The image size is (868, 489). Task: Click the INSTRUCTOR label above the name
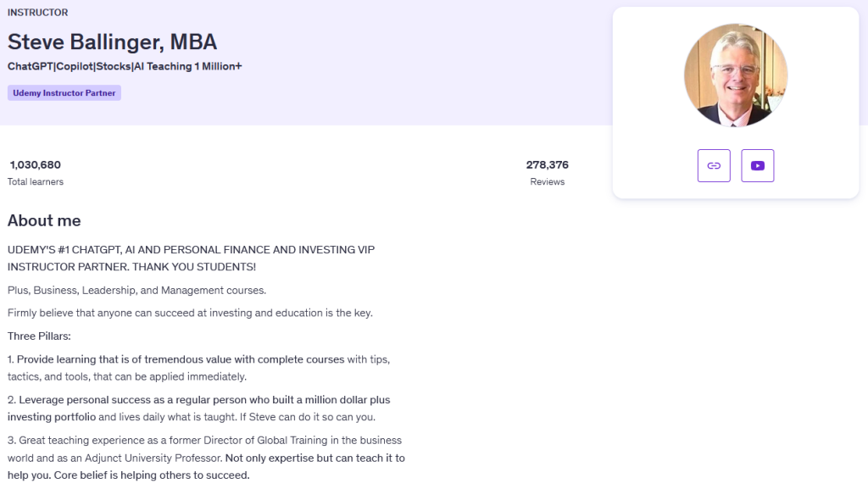(37, 13)
